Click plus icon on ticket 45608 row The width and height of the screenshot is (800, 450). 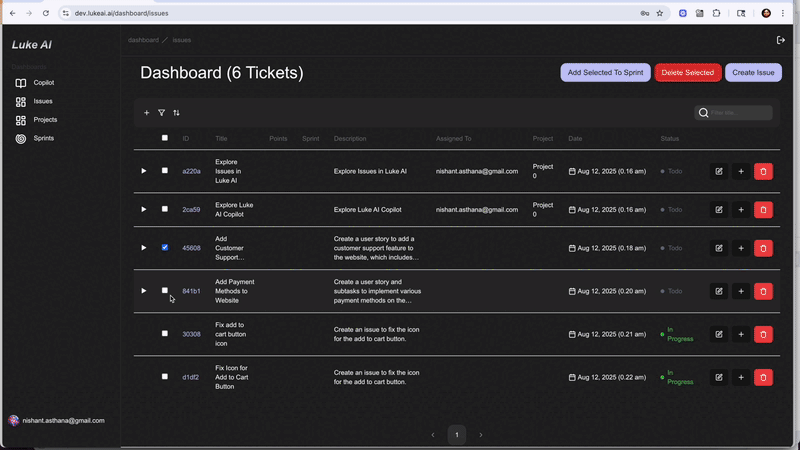[x=741, y=248]
